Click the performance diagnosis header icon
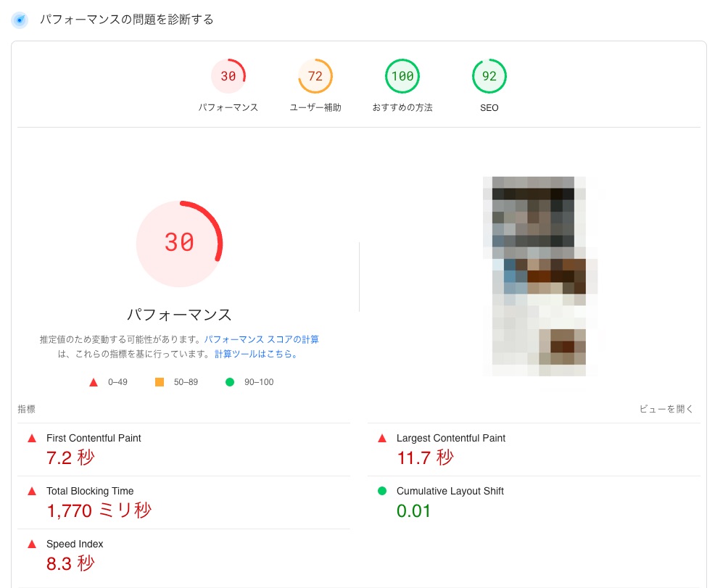715x588 pixels. [x=20, y=20]
